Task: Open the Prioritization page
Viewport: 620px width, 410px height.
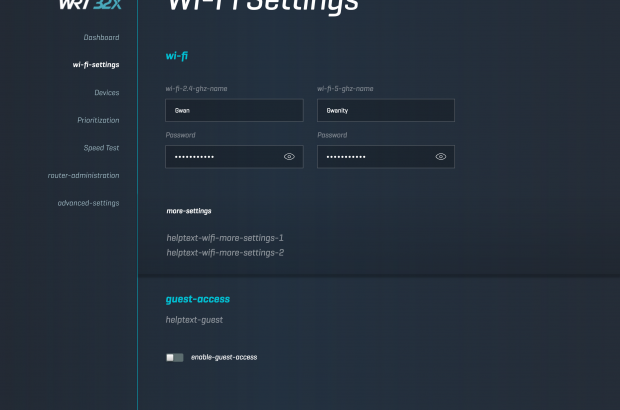Action: tap(98, 120)
